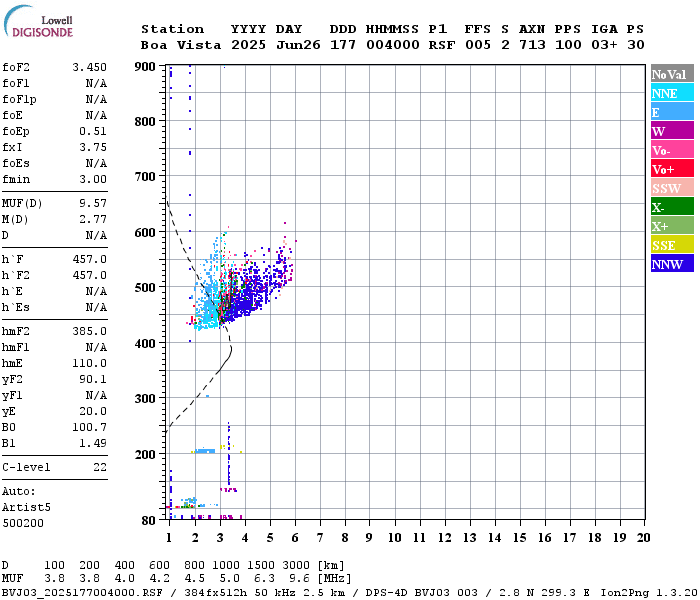
Task: Select the E light-blue legend swatch
Action: tap(672, 112)
